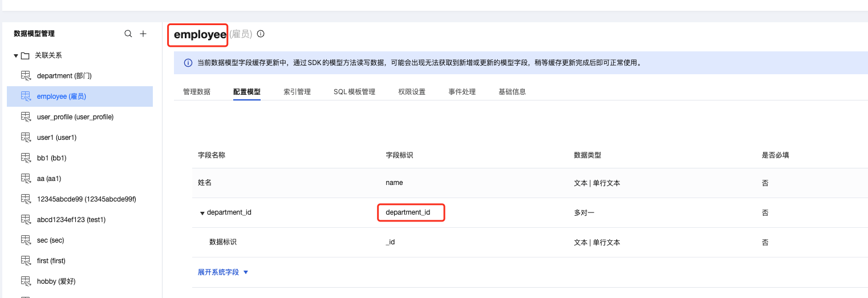
Task: Select user1 (user1) in model list
Action: tap(56, 138)
